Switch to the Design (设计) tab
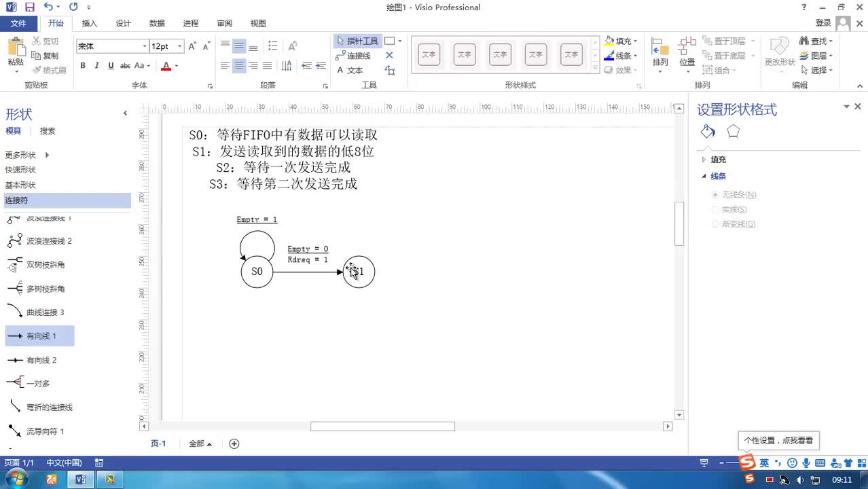868x489 pixels. (124, 23)
